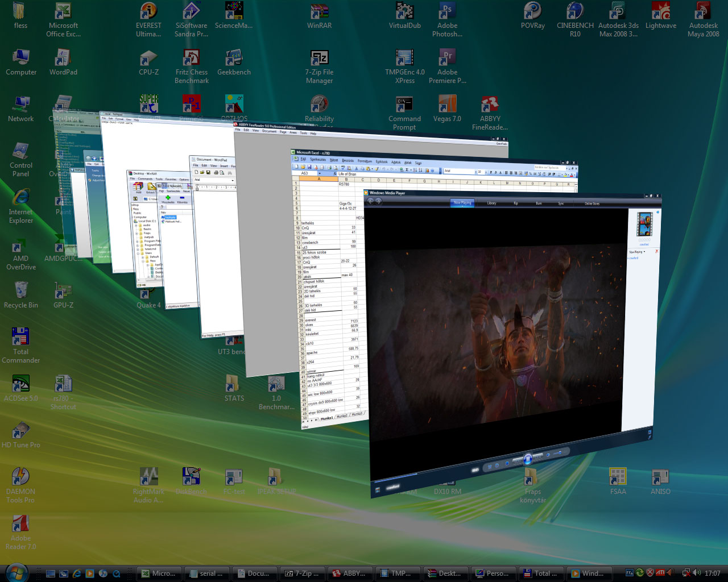
Task: Launch the 7-Zip File Manager desktop icon
Action: tap(319, 66)
